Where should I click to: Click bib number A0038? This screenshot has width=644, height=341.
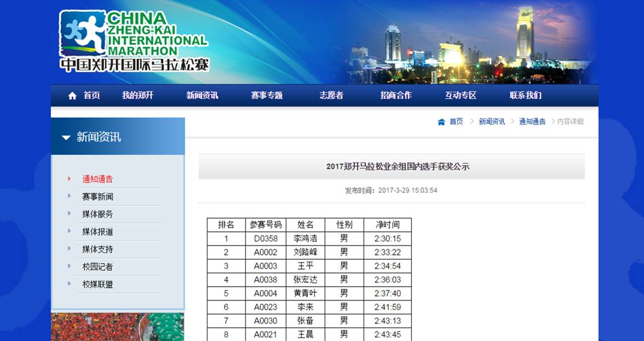tap(266, 280)
